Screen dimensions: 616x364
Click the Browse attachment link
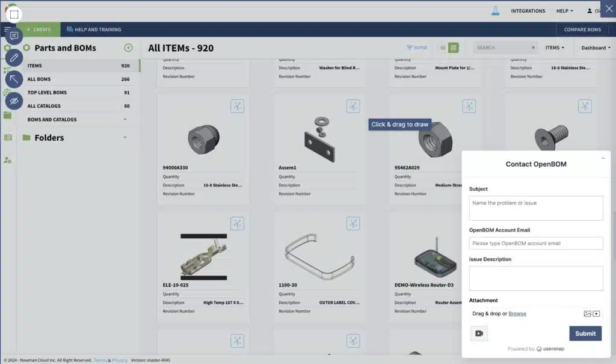(517, 313)
